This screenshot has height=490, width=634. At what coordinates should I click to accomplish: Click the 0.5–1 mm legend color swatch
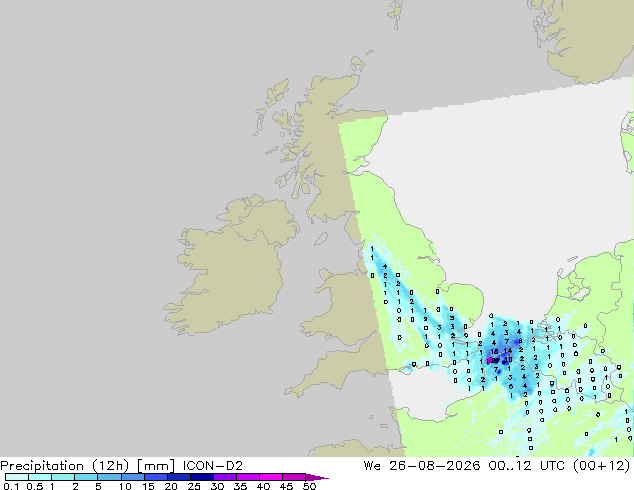coord(40,477)
